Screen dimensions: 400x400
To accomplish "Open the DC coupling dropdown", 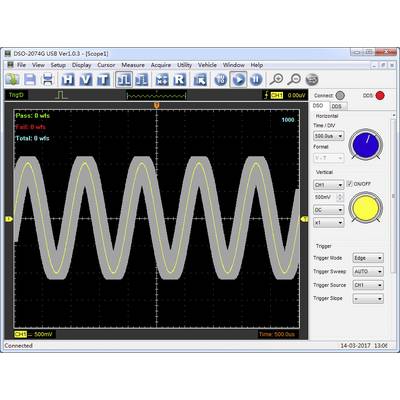I will pyautogui.click(x=329, y=210).
